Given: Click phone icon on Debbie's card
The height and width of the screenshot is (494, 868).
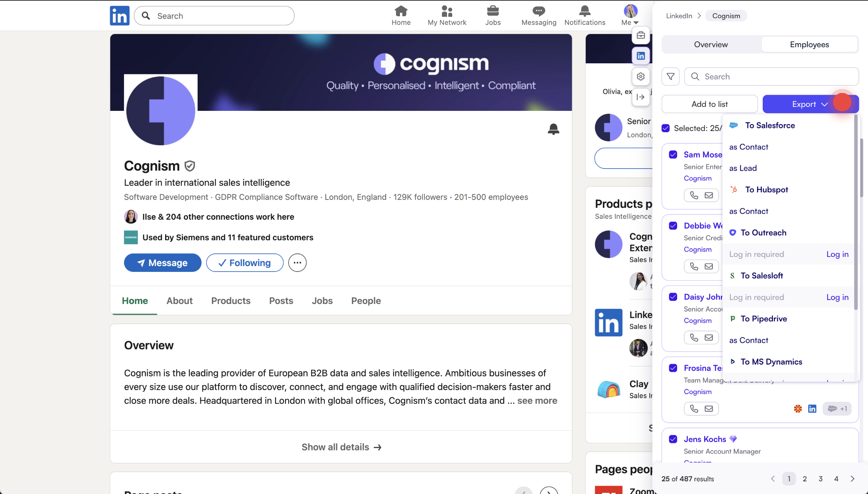Looking at the screenshot, I should [x=694, y=266].
